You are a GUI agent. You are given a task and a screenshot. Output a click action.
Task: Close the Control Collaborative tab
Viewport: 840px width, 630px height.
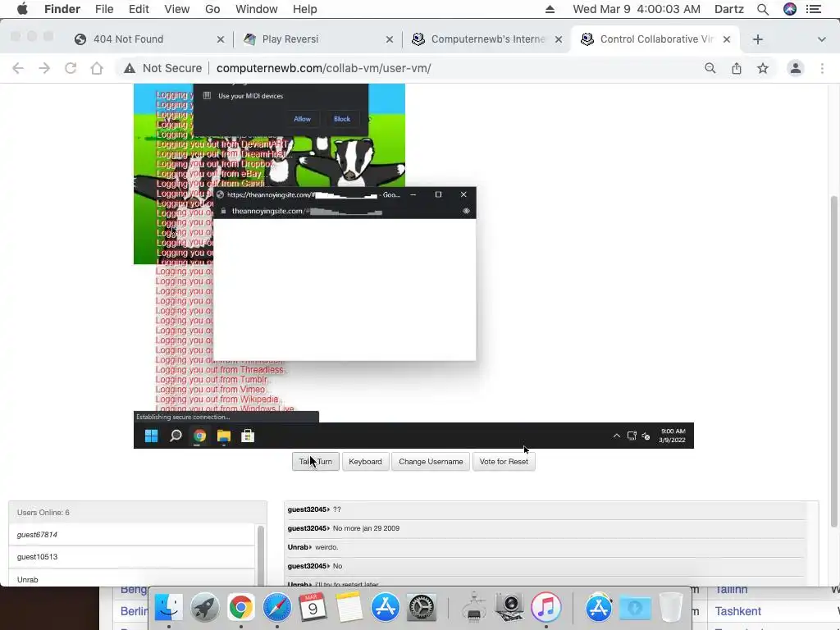click(x=727, y=39)
